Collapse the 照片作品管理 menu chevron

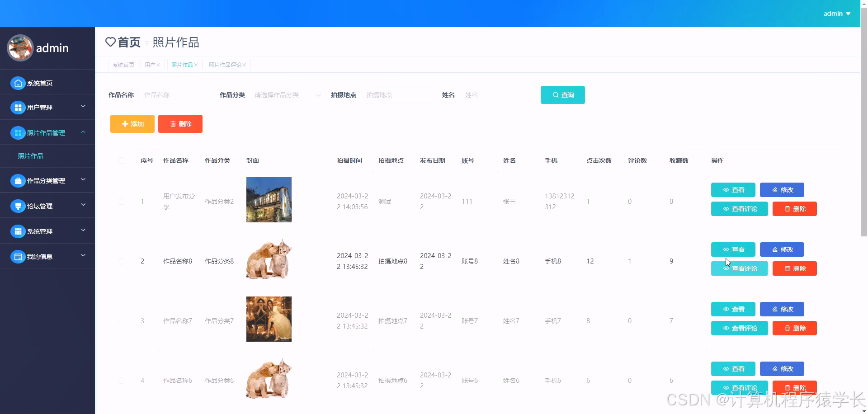tap(83, 132)
